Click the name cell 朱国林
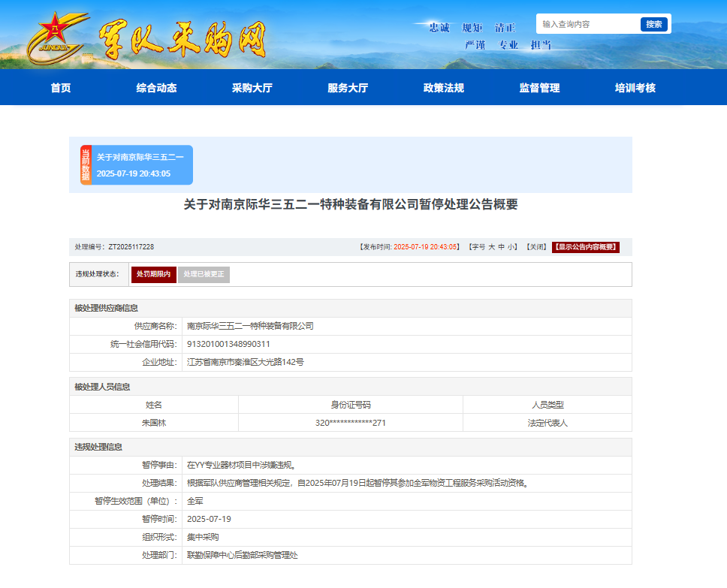The height and width of the screenshot is (588, 727). tap(154, 423)
